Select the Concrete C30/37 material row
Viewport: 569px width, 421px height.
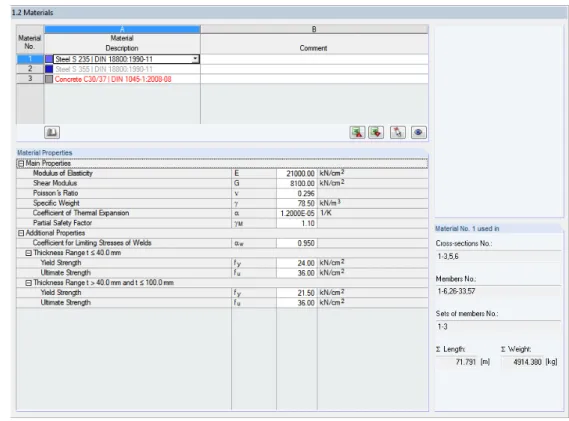pos(122,79)
